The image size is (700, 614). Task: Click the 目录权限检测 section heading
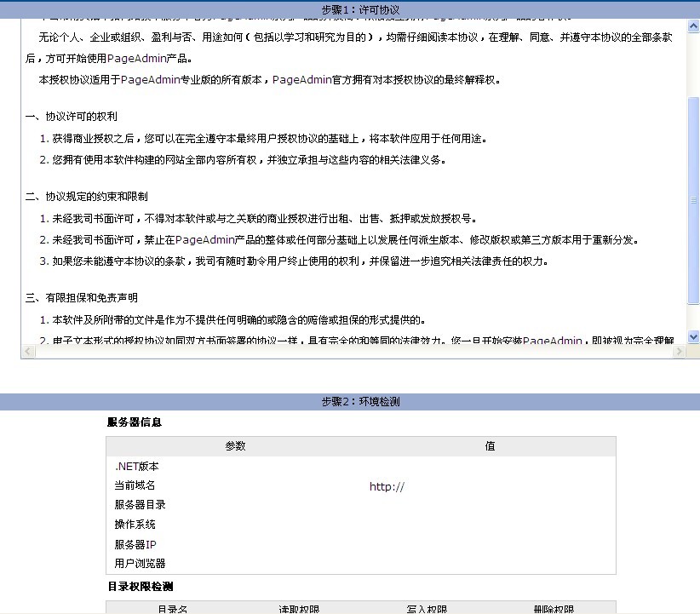(x=141, y=587)
